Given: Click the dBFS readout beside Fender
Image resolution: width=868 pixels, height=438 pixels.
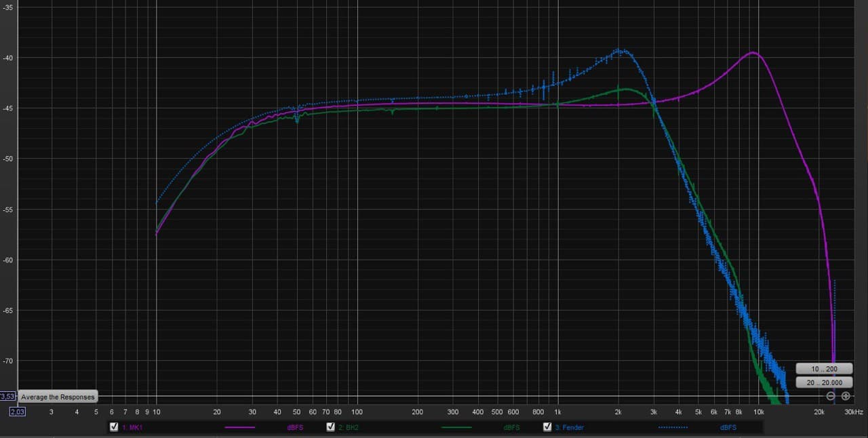Looking at the screenshot, I should coord(728,428).
